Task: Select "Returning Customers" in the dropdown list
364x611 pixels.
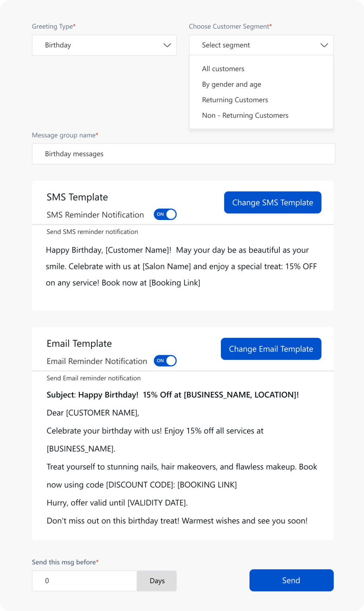Action: 235,99
